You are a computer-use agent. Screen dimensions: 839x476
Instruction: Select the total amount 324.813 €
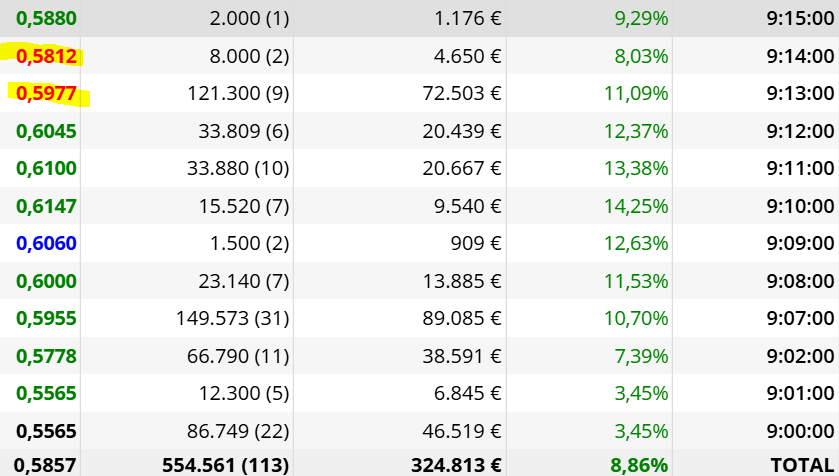456,465
